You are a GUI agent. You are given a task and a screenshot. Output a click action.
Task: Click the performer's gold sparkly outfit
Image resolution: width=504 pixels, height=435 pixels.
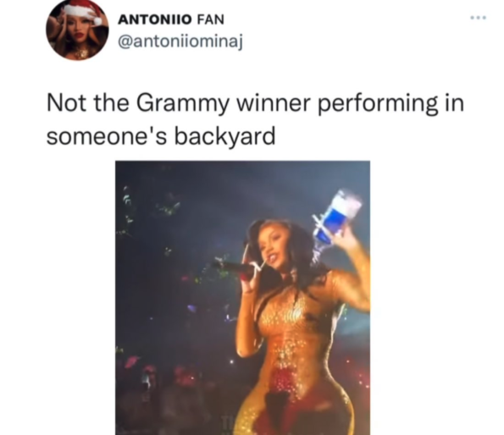[291, 347]
